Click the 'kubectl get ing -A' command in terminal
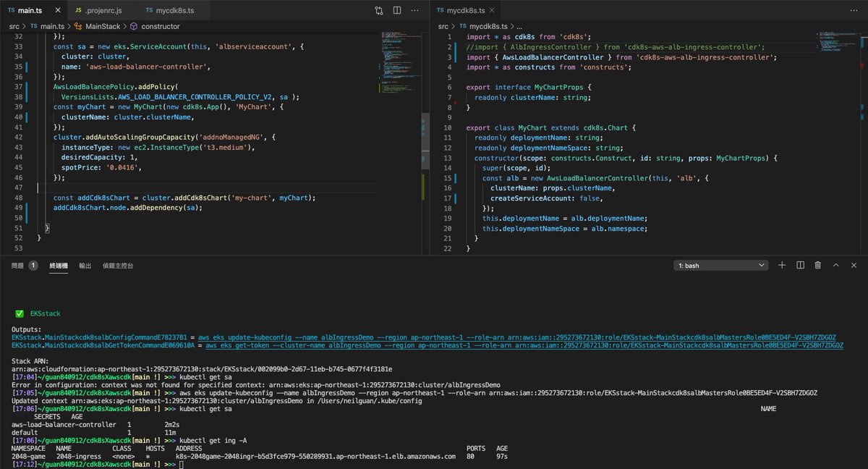This screenshot has width=868, height=469. 213,440
